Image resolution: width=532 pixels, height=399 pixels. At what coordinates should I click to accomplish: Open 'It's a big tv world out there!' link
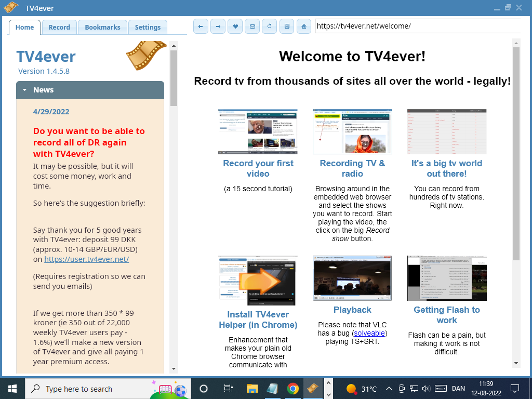click(x=447, y=168)
